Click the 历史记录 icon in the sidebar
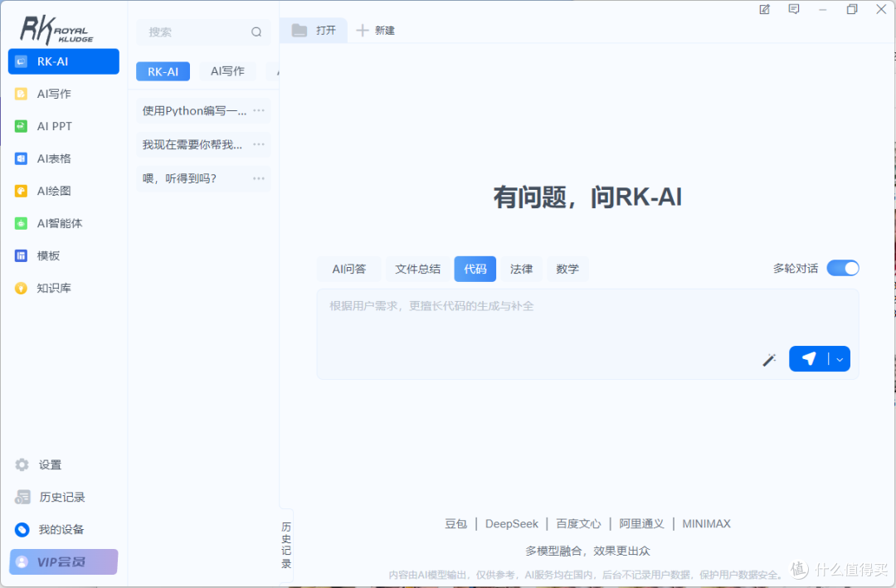Screen dimensions: 896x588 pos(22,497)
